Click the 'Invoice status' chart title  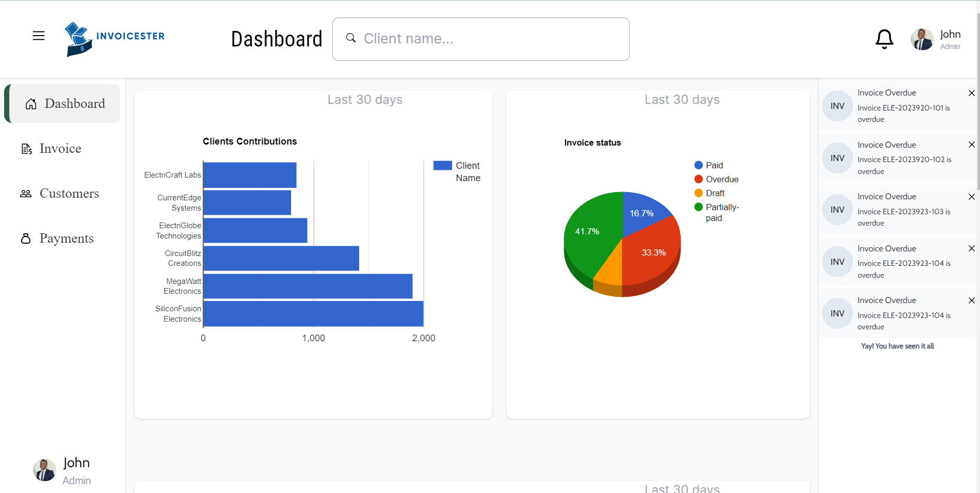(592, 142)
